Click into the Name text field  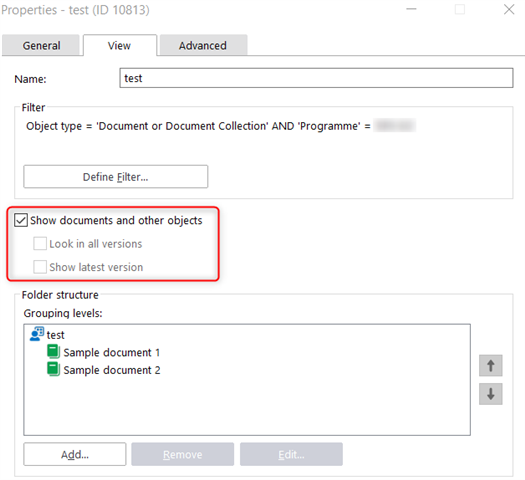316,78
